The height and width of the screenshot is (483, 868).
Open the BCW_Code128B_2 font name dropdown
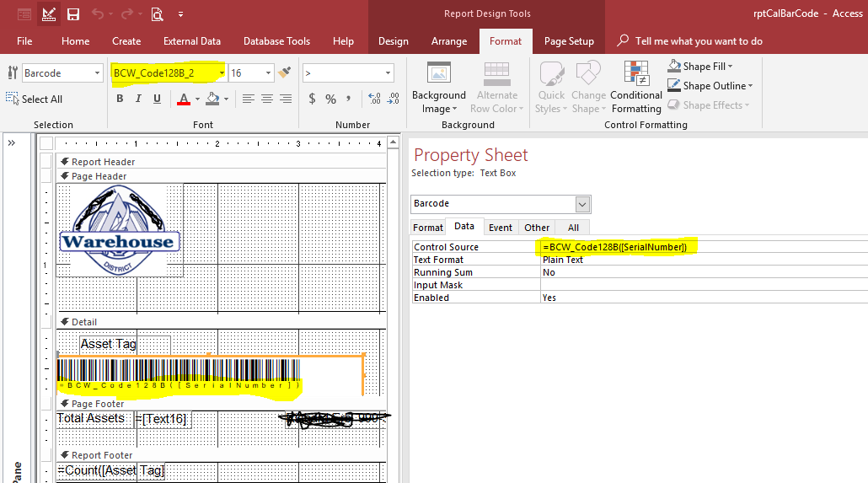[x=222, y=73]
